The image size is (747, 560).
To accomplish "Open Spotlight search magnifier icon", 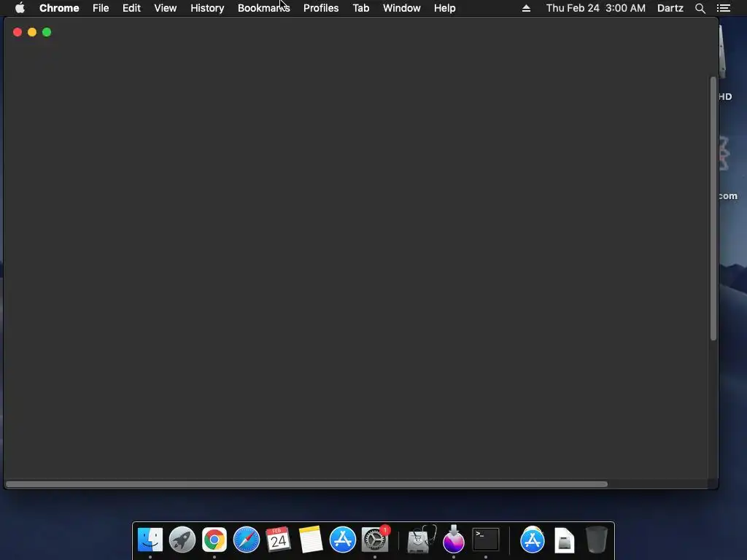I will click(700, 8).
